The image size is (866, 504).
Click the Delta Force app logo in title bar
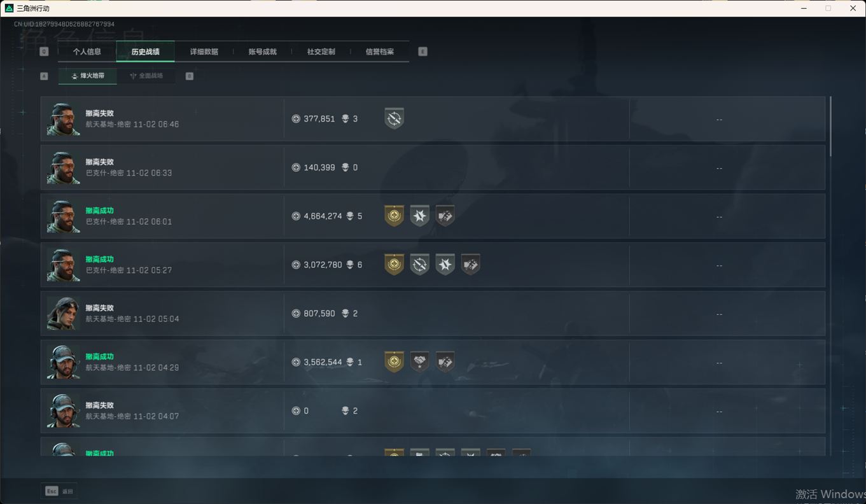(x=9, y=8)
